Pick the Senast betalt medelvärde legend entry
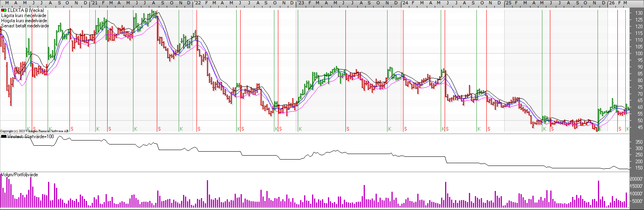Screen dimensions: 644x210 click(25, 26)
